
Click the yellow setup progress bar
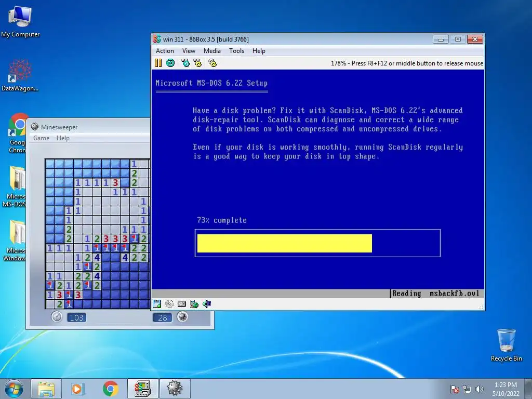click(x=284, y=243)
